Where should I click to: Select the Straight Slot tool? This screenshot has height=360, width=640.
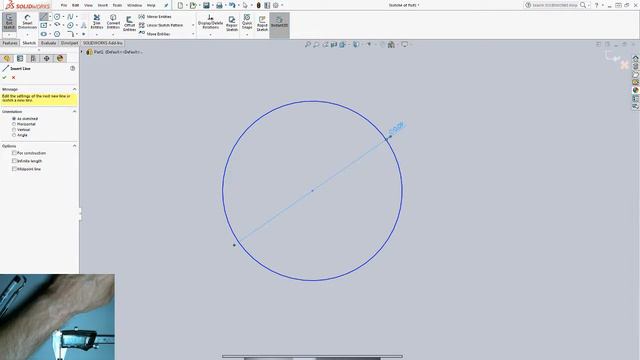pyautogui.click(x=44, y=34)
